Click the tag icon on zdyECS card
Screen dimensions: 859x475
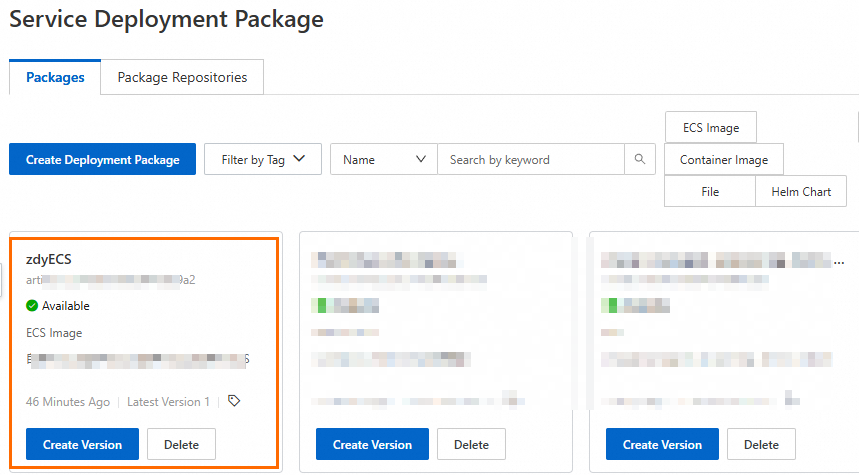234,401
